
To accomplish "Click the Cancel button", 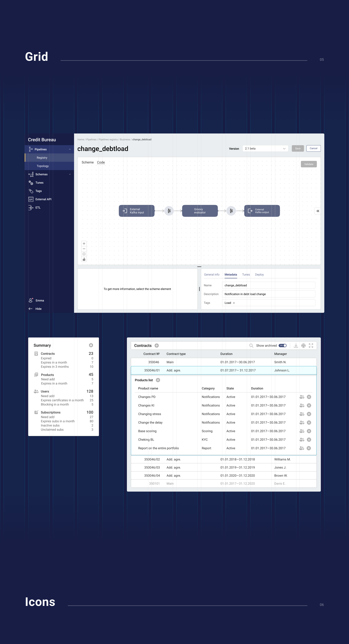I will (313, 149).
